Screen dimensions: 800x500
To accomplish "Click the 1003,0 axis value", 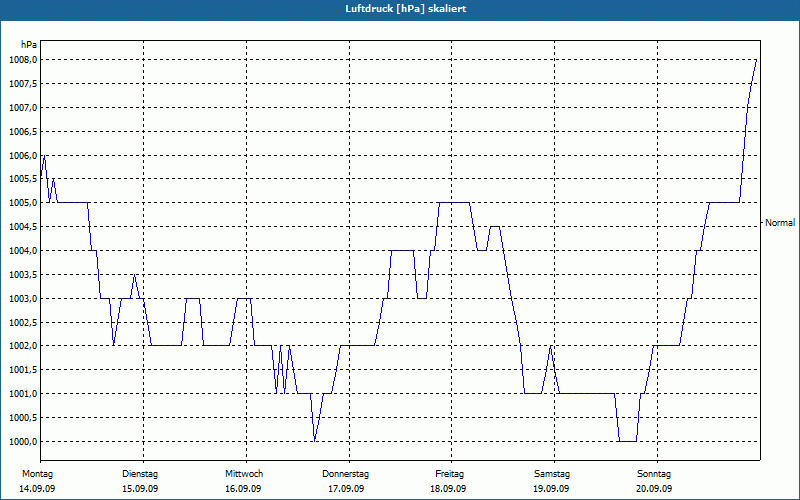I will point(23,298).
